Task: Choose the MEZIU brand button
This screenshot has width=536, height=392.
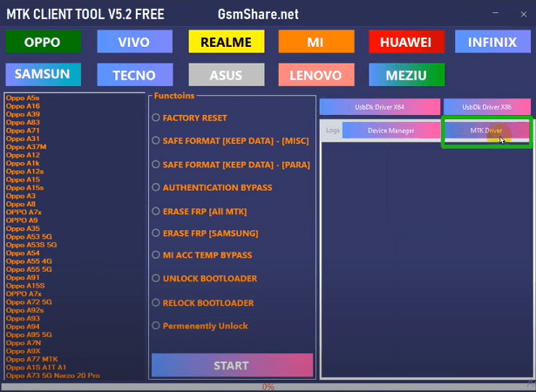Action: (x=406, y=75)
